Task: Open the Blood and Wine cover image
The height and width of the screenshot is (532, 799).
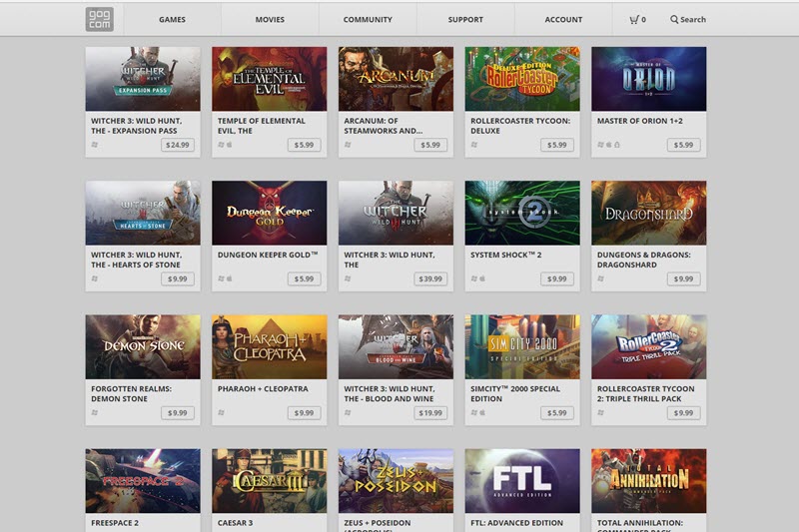Action: pyautogui.click(x=396, y=346)
